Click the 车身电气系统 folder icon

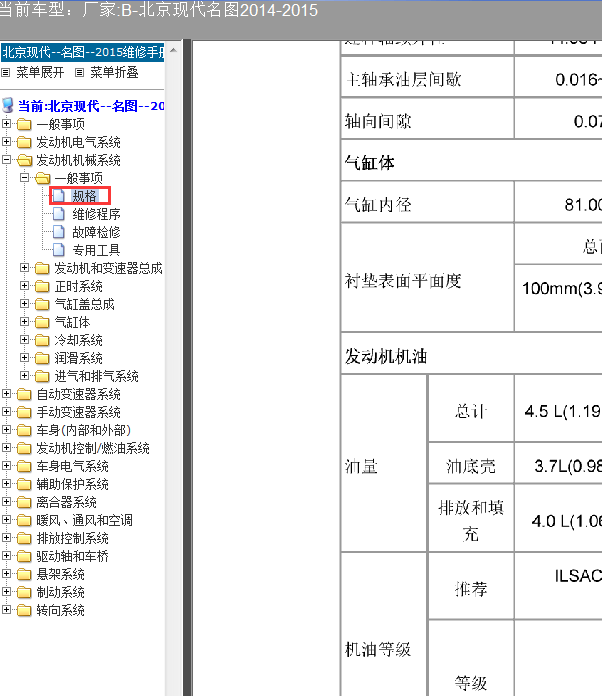(24, 466)
